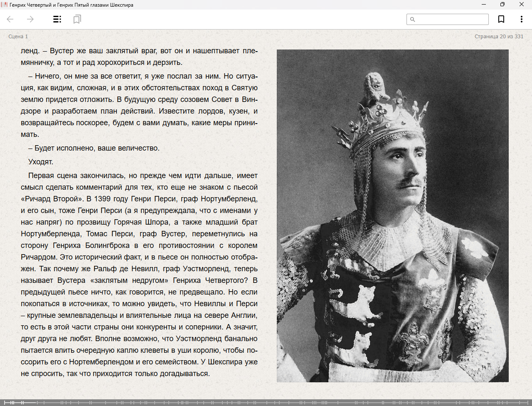Image resolution: width=532 pixels, height=406 pixels.
Task: Click the stage direction 'Уходят.'
Action: [x=41, y=162]
